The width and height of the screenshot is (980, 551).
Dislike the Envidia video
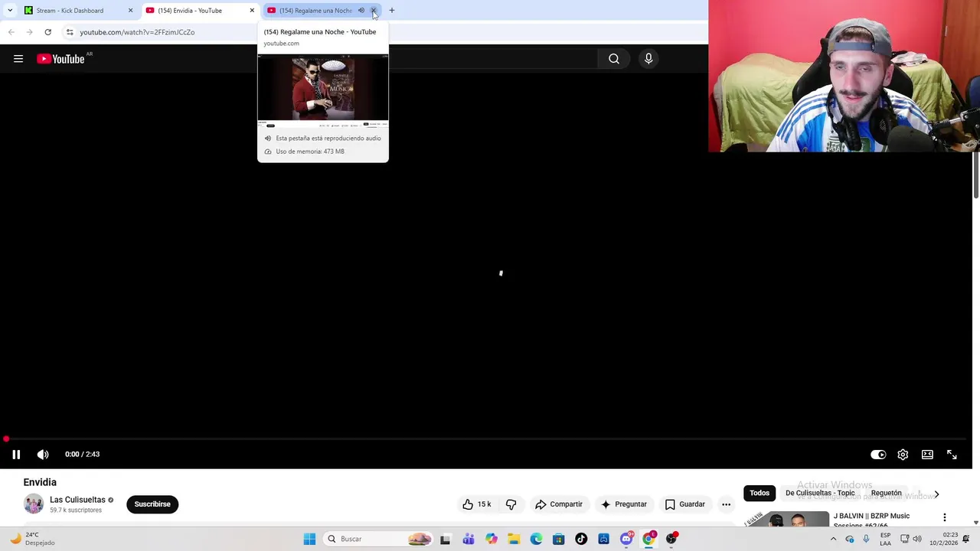(x=511, y=504)
